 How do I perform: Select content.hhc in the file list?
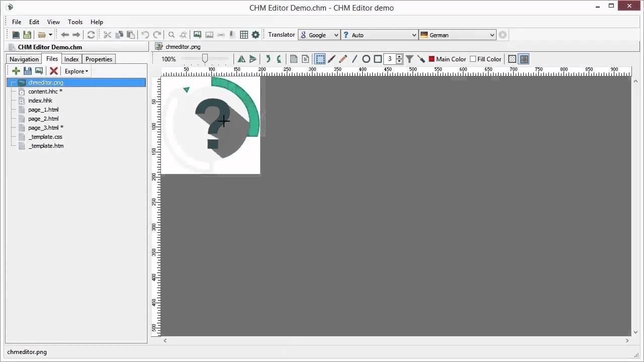coord(45,92)
